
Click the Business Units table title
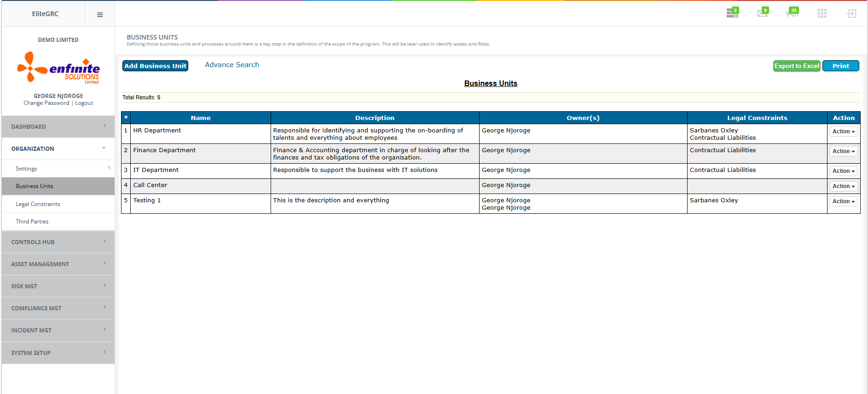(491, 83)
